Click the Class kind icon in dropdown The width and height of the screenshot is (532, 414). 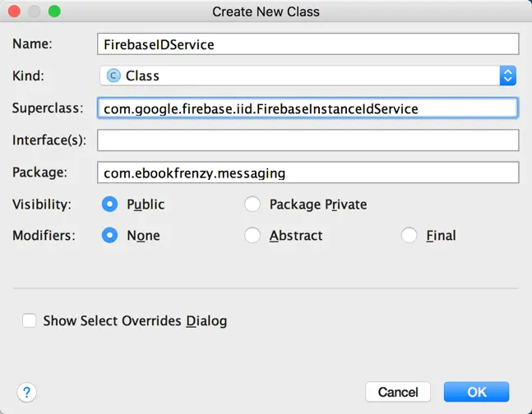(x=114, y=76)
